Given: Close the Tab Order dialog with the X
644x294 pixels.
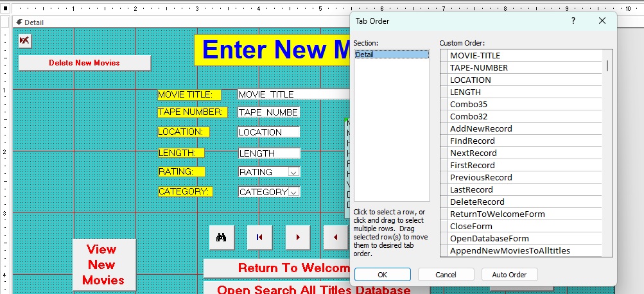Looking at the screenshot, I should click(x=602, y=21).
